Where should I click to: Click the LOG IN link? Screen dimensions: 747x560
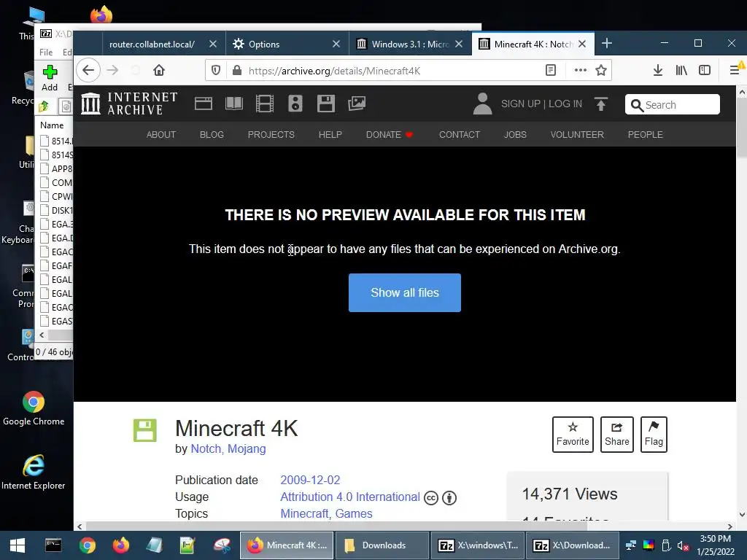[565, 104]
